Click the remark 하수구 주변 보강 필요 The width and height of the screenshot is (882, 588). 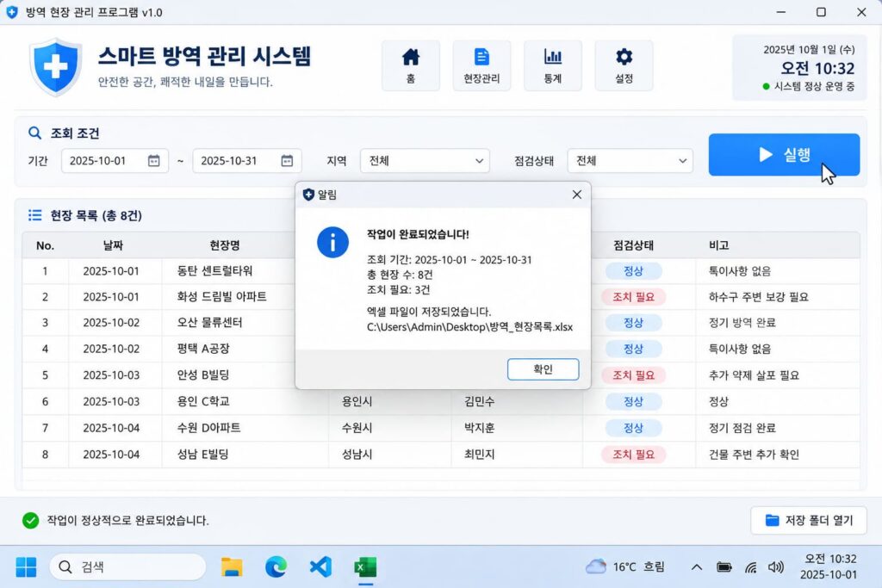coord(758,297)
